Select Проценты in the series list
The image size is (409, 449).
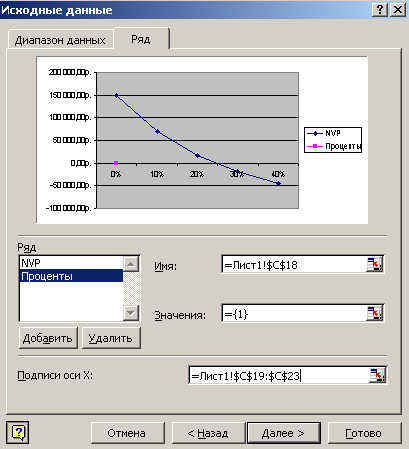[71, 276]
